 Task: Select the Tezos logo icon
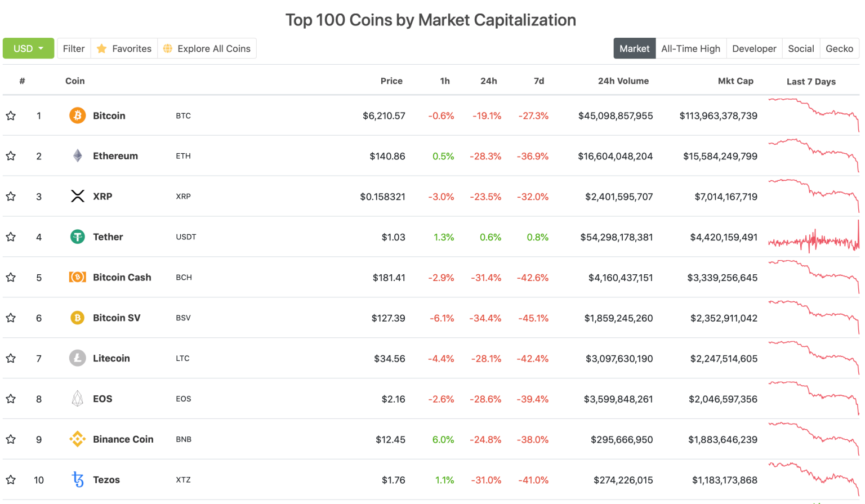77,480
